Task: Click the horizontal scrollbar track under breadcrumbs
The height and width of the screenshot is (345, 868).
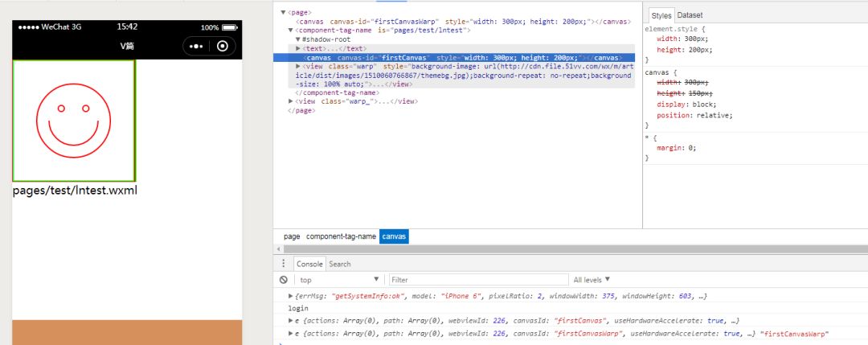Action: coord(575,249)
